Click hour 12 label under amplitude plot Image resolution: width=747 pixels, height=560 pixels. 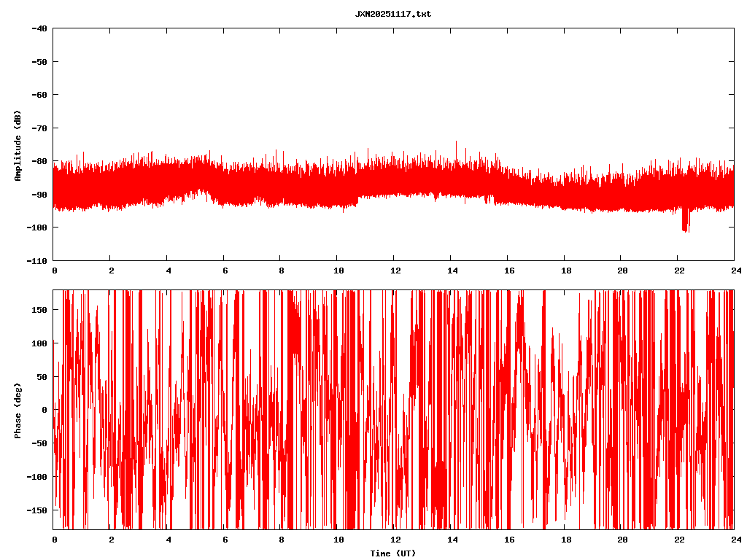coord(395,271)
